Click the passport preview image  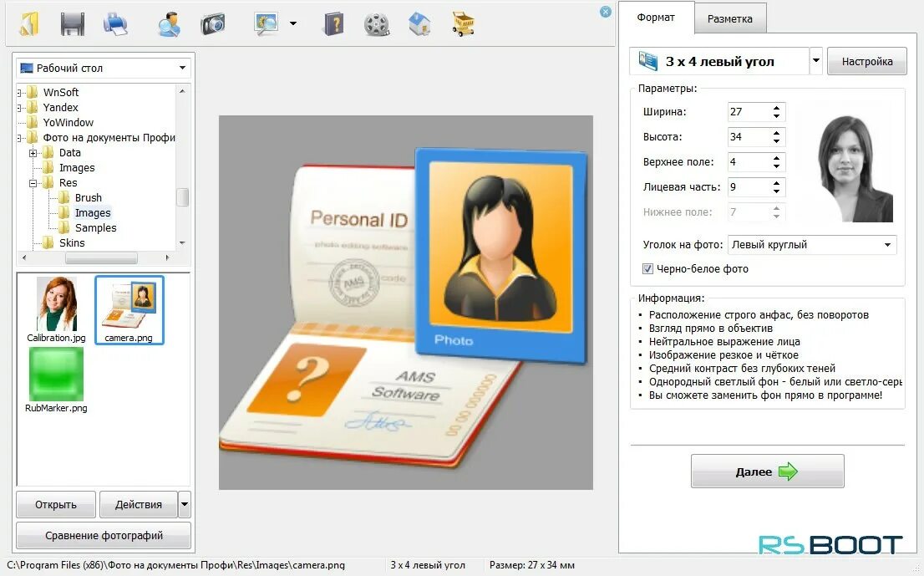point(405,303)
